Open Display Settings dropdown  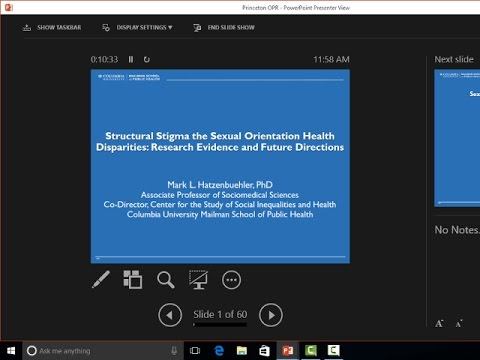coord(137,27)
